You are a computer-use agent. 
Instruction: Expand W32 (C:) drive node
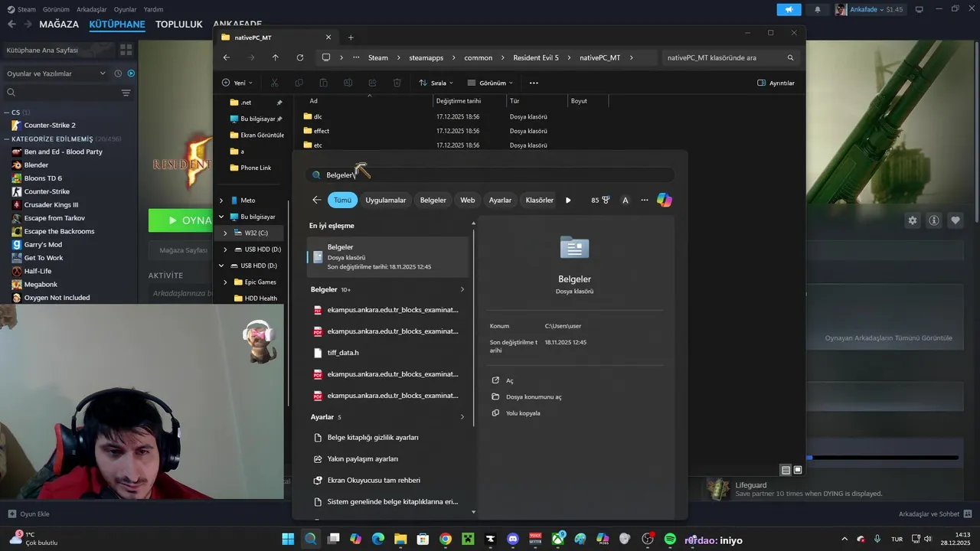[x=225, y=233]
